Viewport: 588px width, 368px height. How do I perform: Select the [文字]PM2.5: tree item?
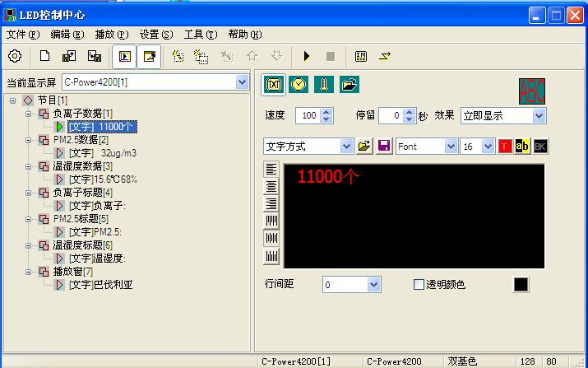point(95,232)
